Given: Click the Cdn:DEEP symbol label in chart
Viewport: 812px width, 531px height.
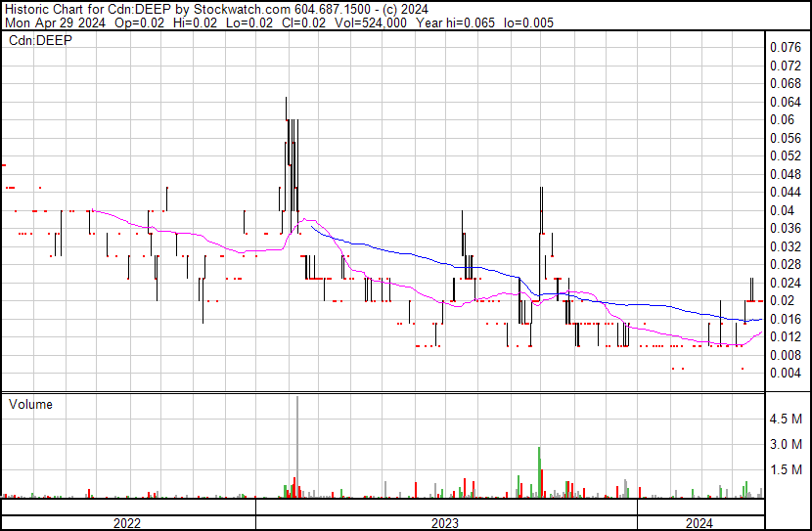Looking at the screenshot, I should (x=40, y=40).
